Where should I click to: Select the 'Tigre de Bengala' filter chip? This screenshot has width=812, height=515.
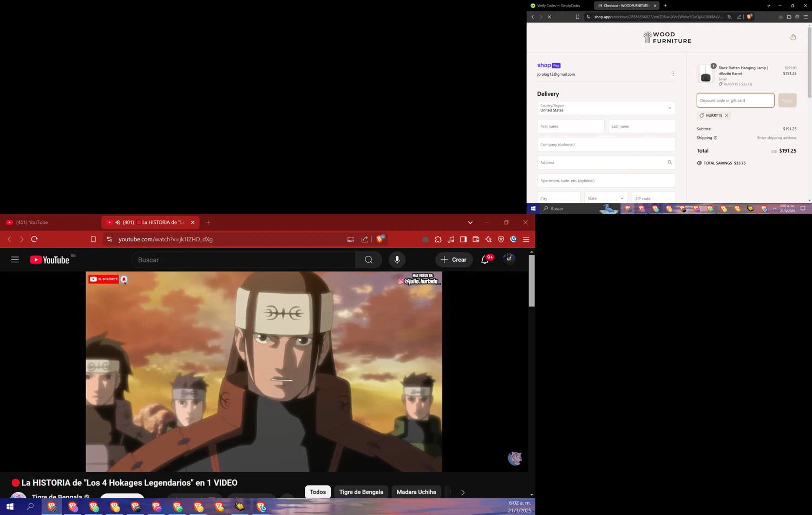pos(361,492)
